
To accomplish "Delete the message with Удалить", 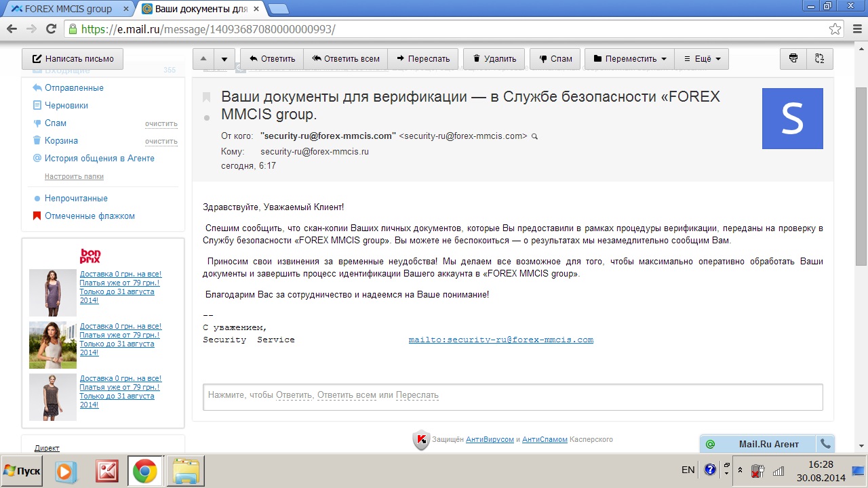I will click(x=494, y=58).
